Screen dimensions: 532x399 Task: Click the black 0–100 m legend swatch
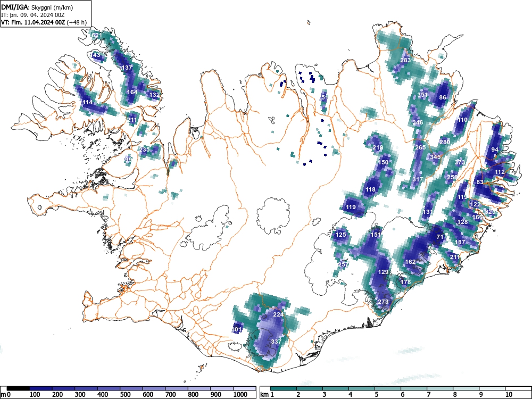[x=18, y=388]
